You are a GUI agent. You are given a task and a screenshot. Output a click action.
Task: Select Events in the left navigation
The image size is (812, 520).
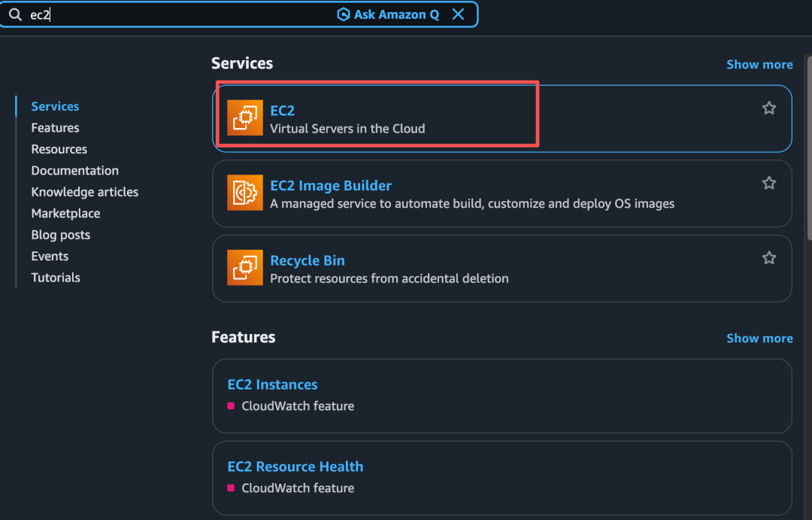(50, 256)
